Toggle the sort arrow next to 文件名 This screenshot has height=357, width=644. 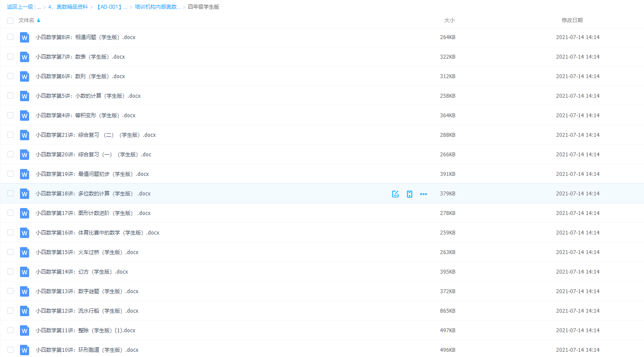tap(39, 20)
